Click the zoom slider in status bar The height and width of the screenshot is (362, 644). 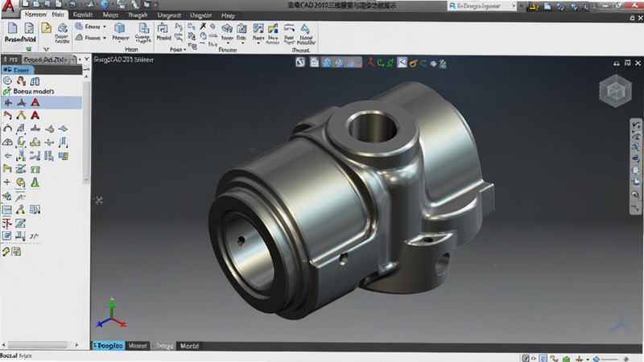click(x=610, y=359)
